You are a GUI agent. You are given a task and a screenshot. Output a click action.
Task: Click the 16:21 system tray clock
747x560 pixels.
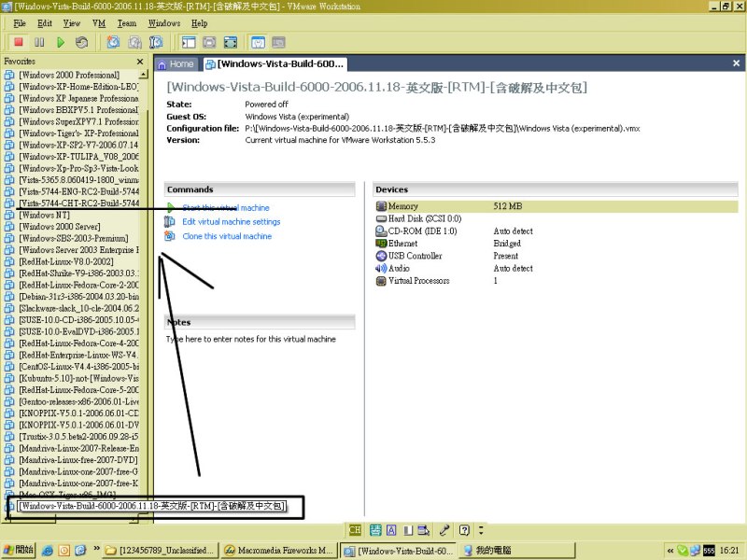pyautogui.click(x=729, y=551)
